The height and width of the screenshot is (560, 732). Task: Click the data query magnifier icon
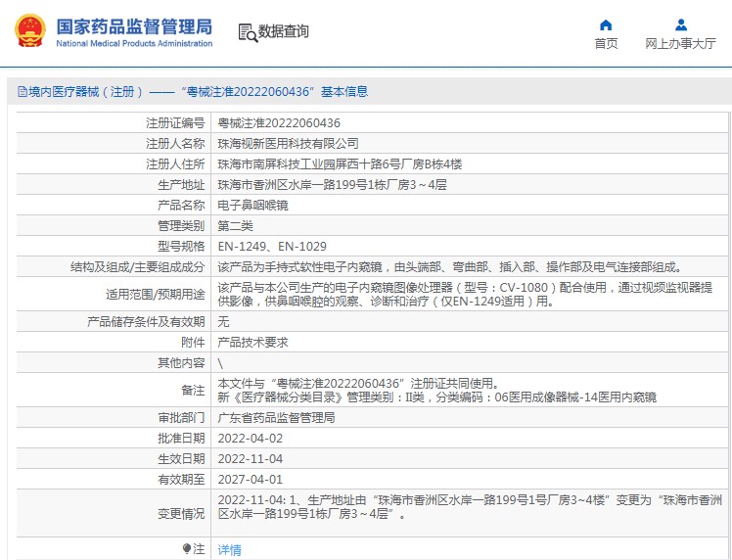tap(247, 32)
